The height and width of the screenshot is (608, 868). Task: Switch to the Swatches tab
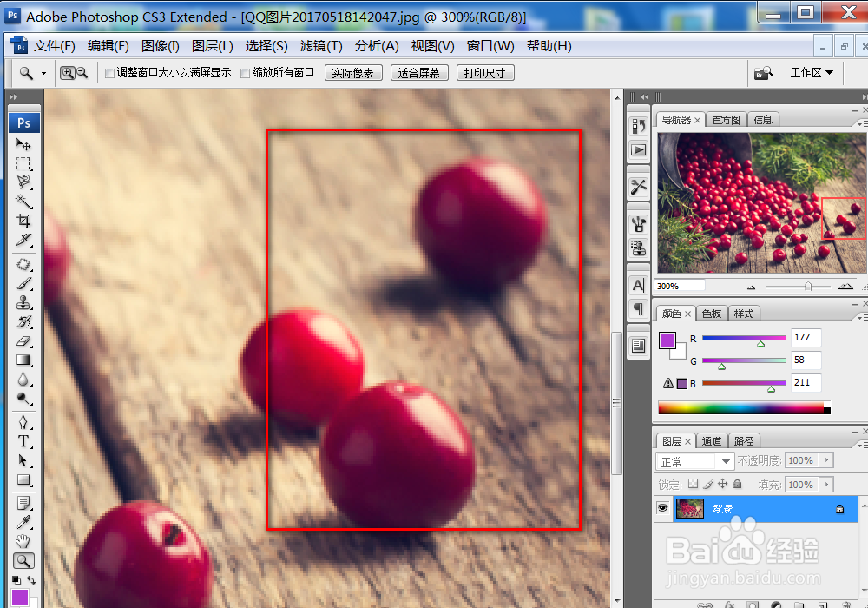[712, 314]
